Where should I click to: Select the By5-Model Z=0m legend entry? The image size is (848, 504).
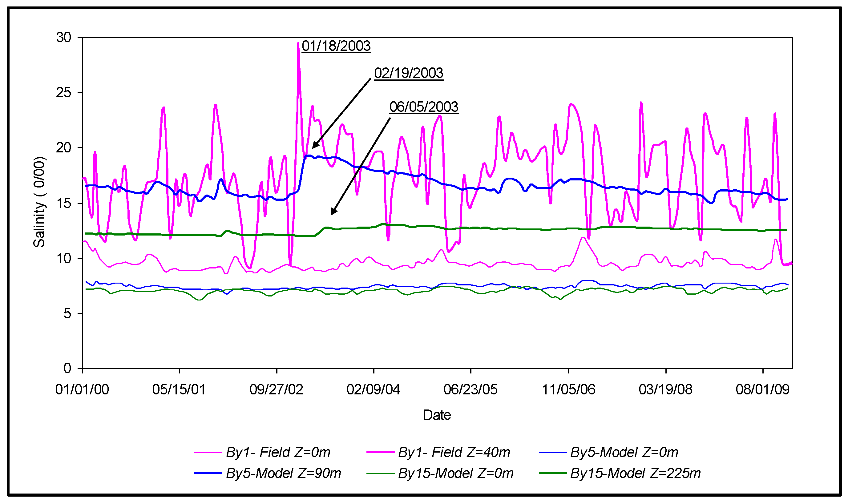pos(624,452)
